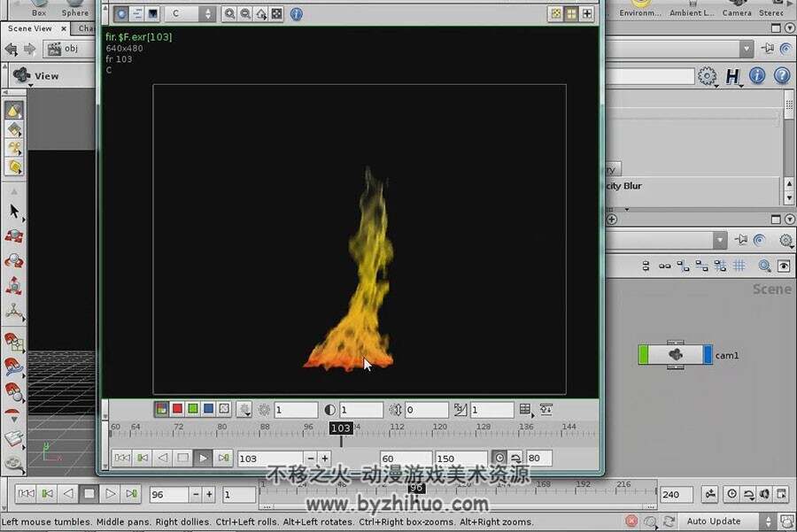Toggle network display options eye icon
The height and width of the screenshot is (532, 797).
[784, 266]
